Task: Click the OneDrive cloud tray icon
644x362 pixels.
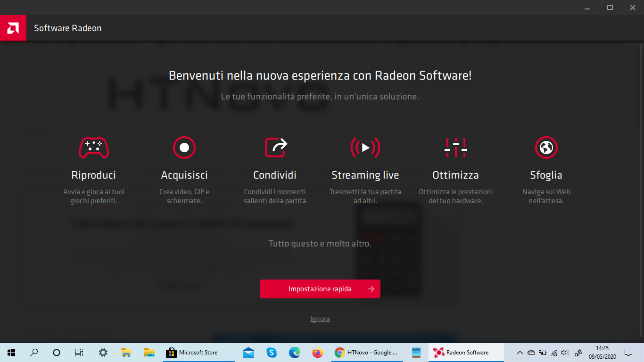Action: (531, 353)
